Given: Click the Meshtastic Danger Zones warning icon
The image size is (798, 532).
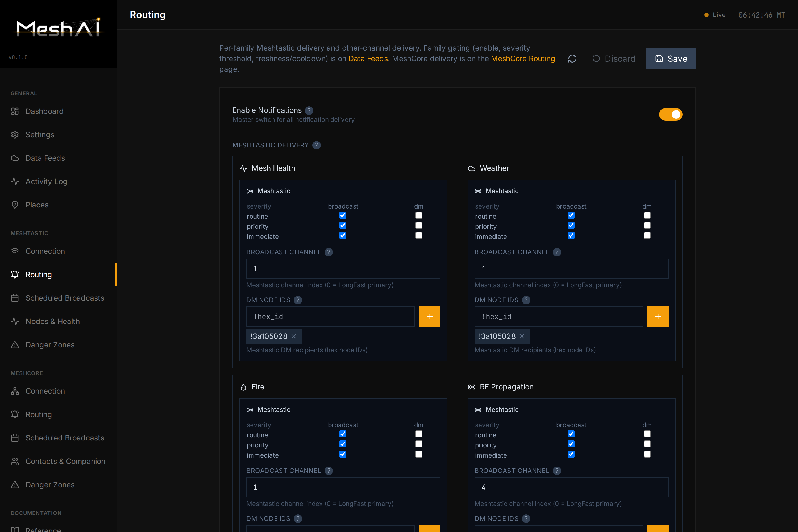Looking at the screenshot, I should click(x=15, y=345).
